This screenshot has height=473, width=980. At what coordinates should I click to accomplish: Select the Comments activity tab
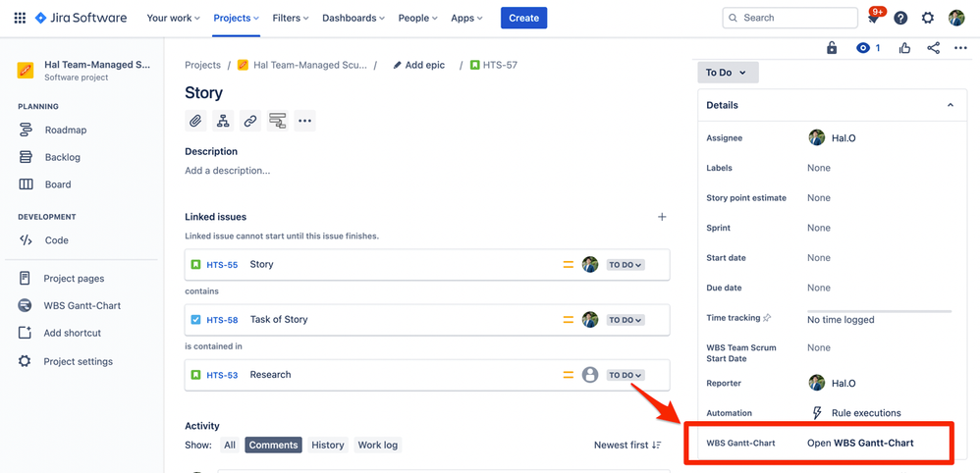click(x=274, y=445)
